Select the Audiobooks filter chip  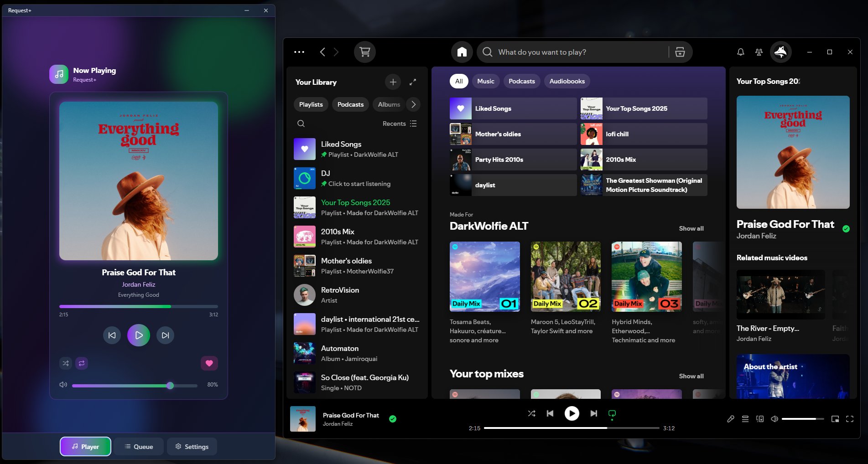point(567,81)
